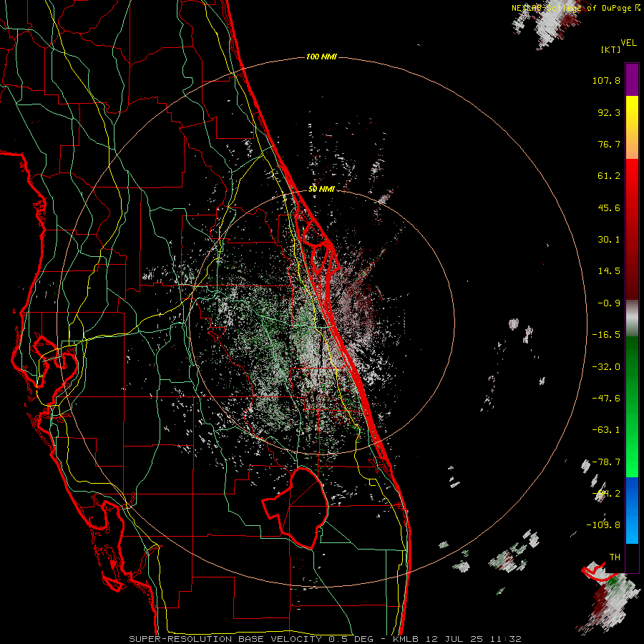Click the -47.6 velocity scale value
This screenshot has width=644, height=644.
tap(606, 399)
